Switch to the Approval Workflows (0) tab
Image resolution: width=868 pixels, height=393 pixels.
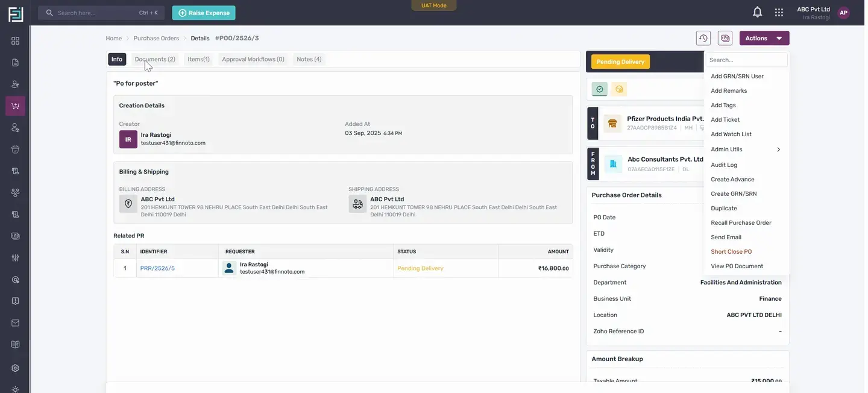click(253, 59)
